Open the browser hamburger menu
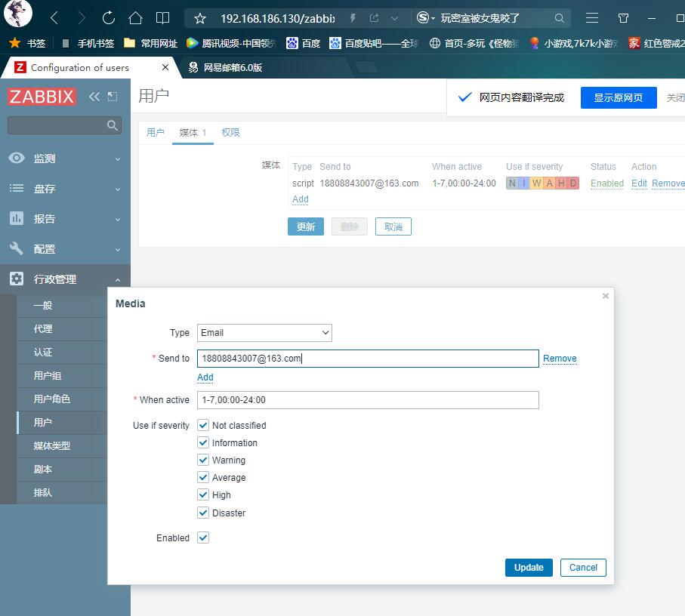Viewport: 685px width, 616px height. point(592,18)
